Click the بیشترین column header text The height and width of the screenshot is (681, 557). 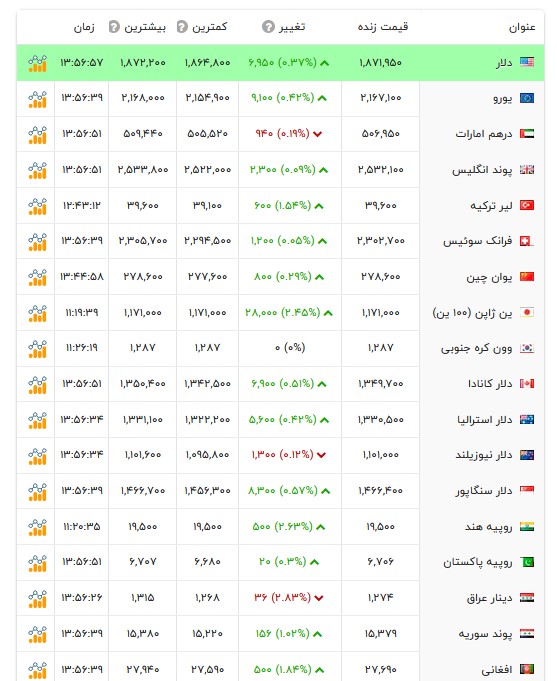145,27
